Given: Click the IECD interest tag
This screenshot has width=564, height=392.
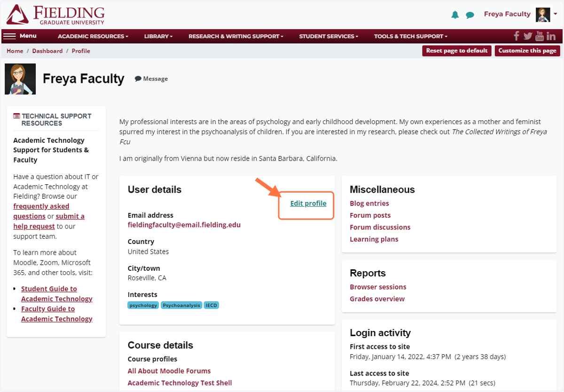Looking at the screenshot, I should 211,305.
